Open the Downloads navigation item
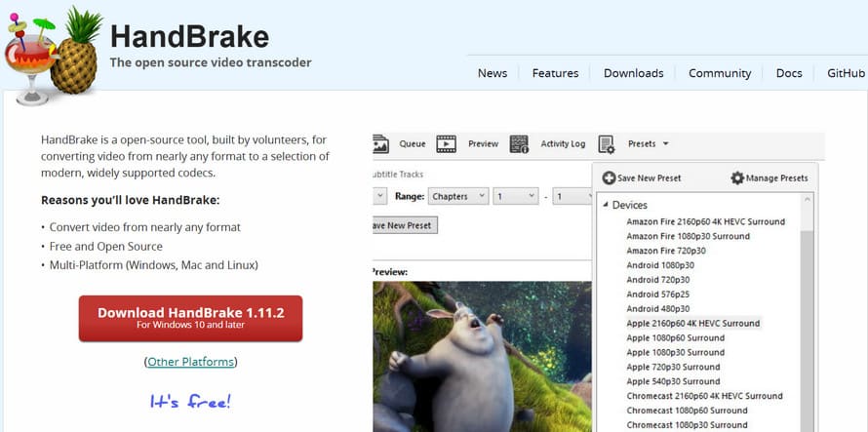Image resolution: width=868 pixels, height=432 pixels. point(634,73)
